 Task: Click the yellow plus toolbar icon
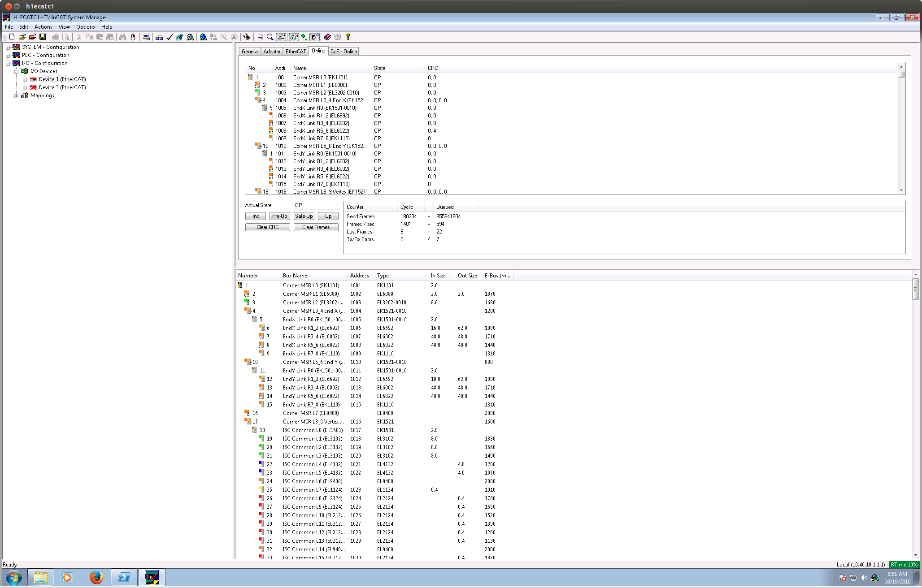pyautogui.click(x=247, y=37)
